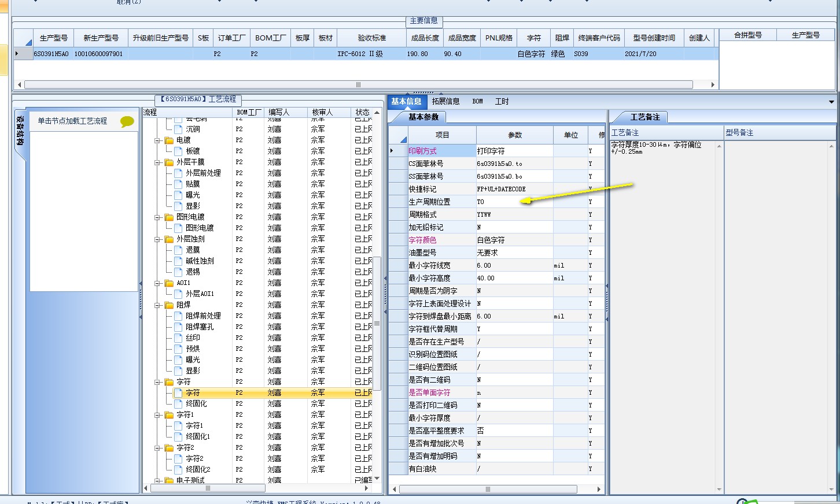Image resolution: width=840 pixels, height=504 pixels.
Task: Sort by the 生产型号 column in the 主要信息 grid
Action: pos(53,38)
